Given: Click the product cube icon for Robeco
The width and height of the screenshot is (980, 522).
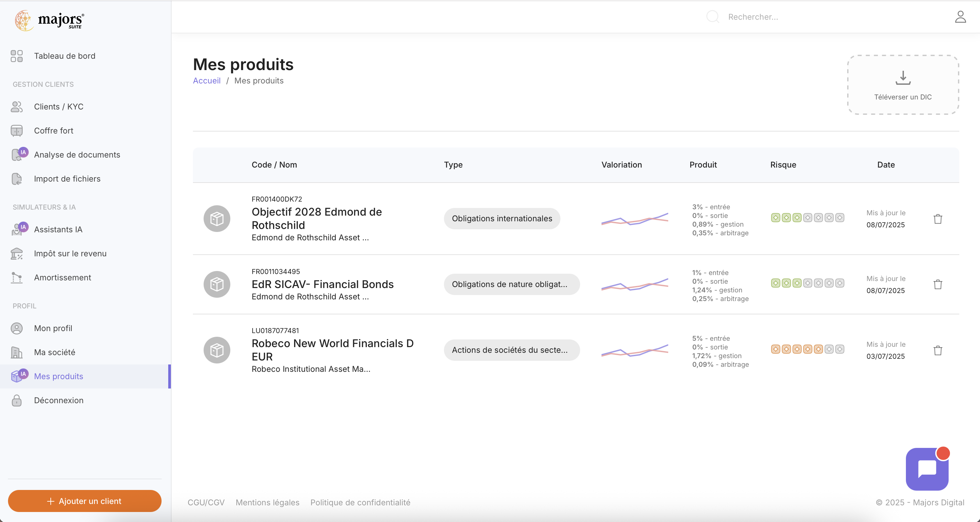Looking at the screenshot, I should [217, 350].
